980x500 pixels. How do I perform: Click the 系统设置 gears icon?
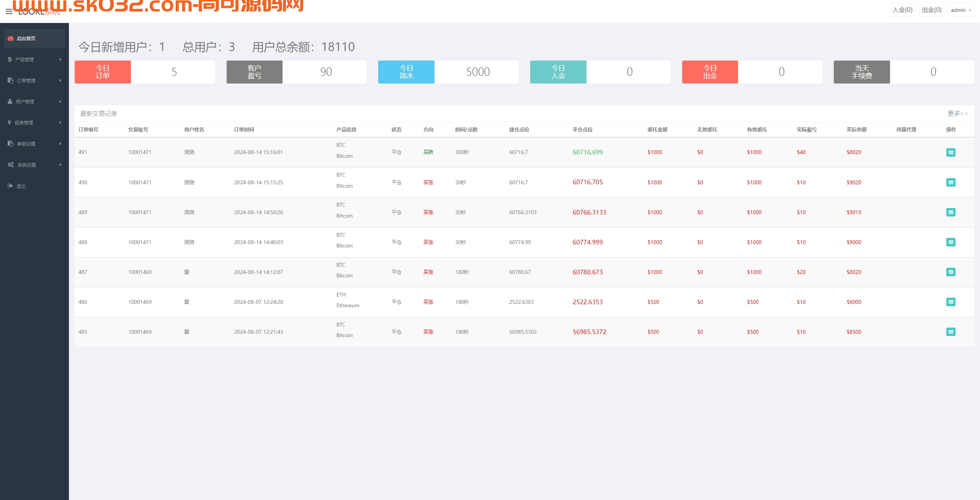click(11, 165)
